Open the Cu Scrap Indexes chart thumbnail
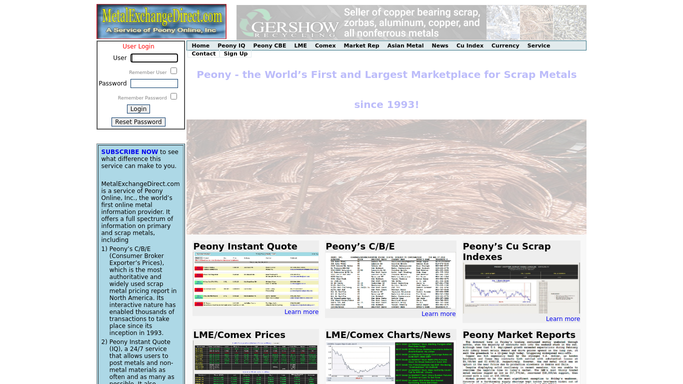Viewport: 683px width, 384px height. click(521, 289)
